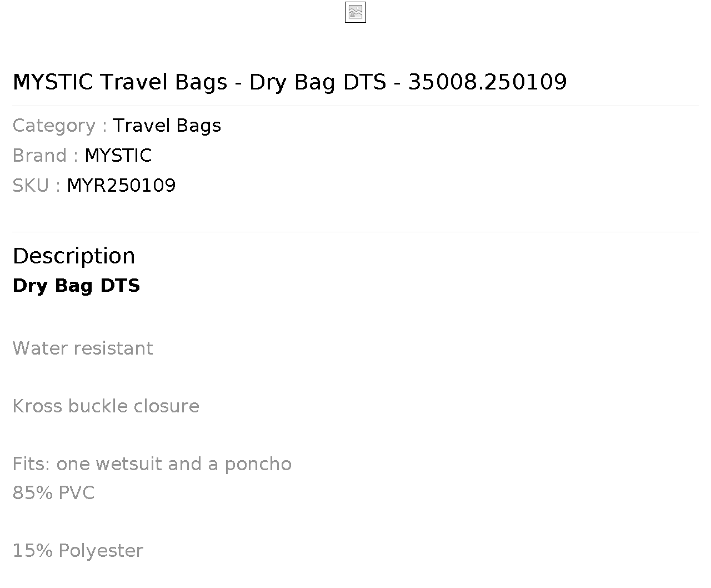Click the 85% PVC material line
This screenshot has height=588, width=711.
[x=53, y=493]
